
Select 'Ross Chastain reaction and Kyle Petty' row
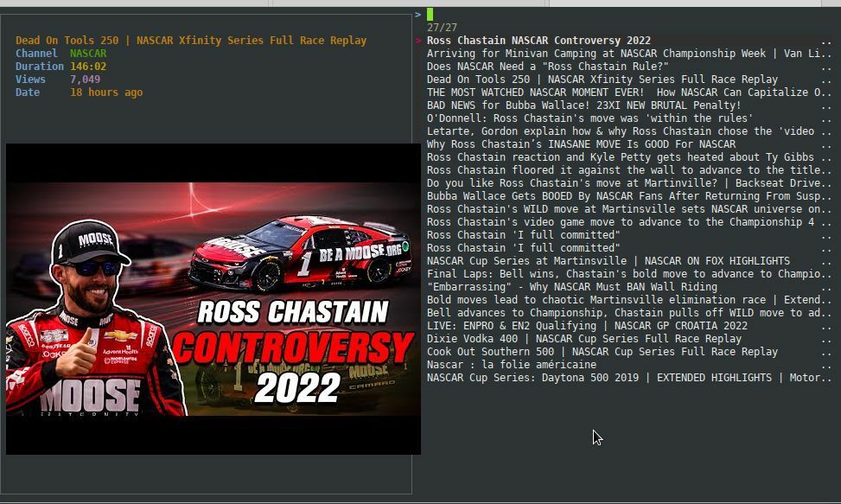click(628, 157)
